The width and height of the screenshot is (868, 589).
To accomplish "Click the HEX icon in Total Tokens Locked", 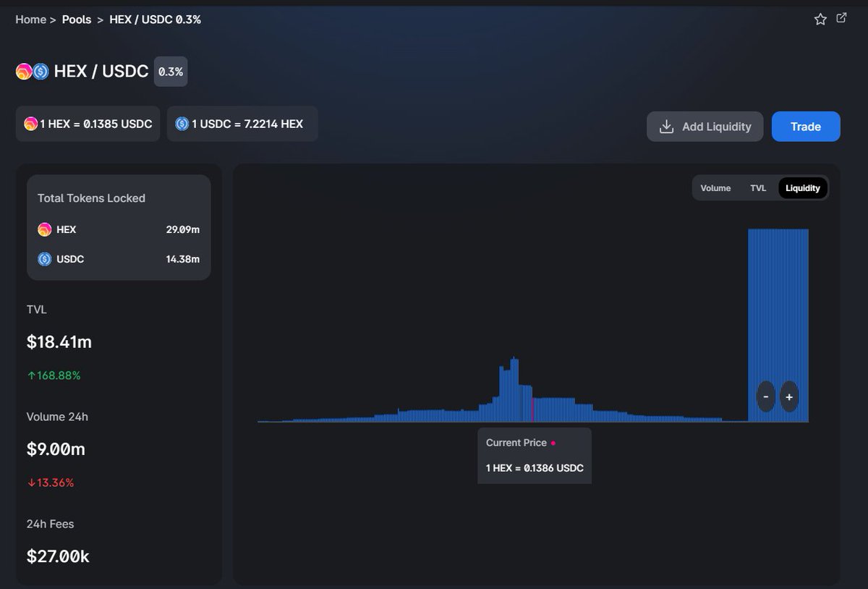I will coord(45,229).
